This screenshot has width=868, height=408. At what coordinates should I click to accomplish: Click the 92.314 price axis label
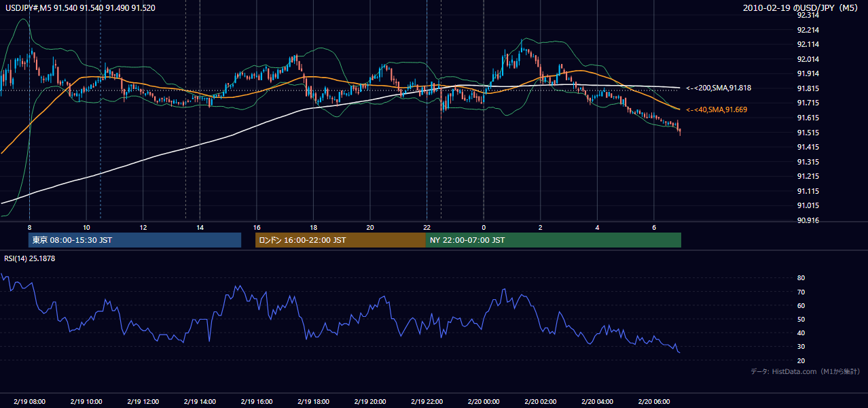(808, 15)
